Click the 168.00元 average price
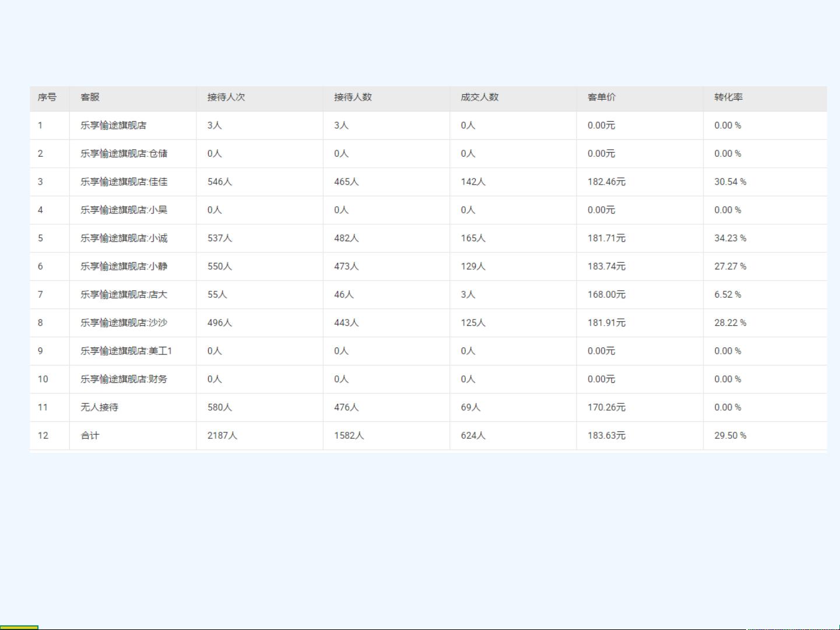The image size is (840, 630). pos(606,295)
